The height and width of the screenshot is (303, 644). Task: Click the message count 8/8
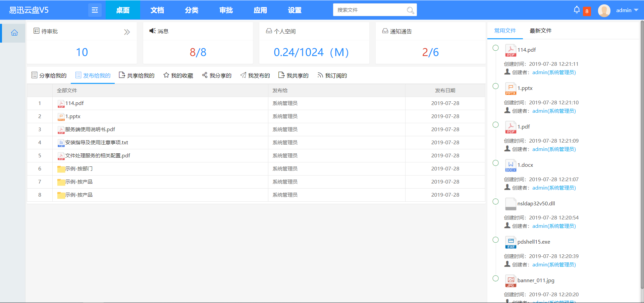point(198,52)
